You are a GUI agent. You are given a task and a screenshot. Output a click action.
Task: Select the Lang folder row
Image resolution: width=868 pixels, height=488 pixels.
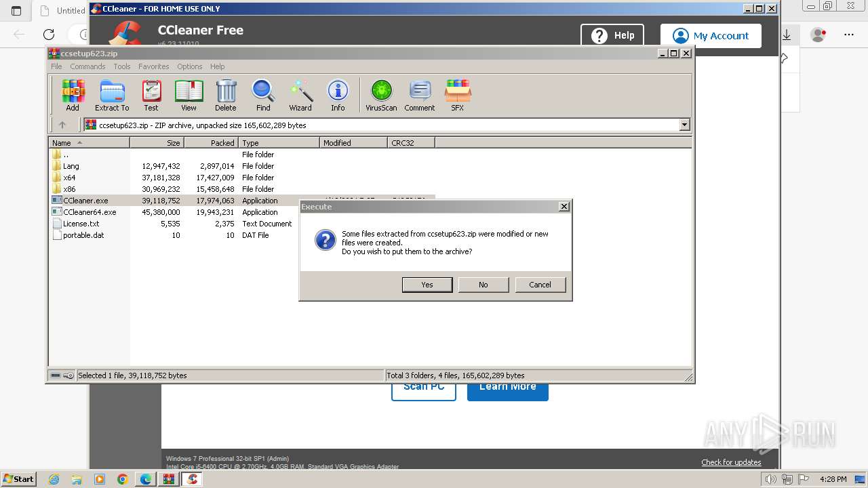pyautogui.click(x=241, y=166)
